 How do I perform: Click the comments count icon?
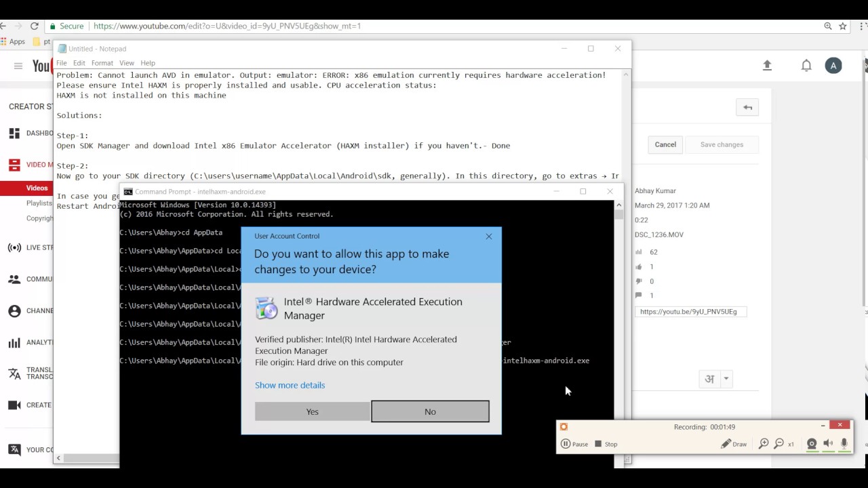638,296
